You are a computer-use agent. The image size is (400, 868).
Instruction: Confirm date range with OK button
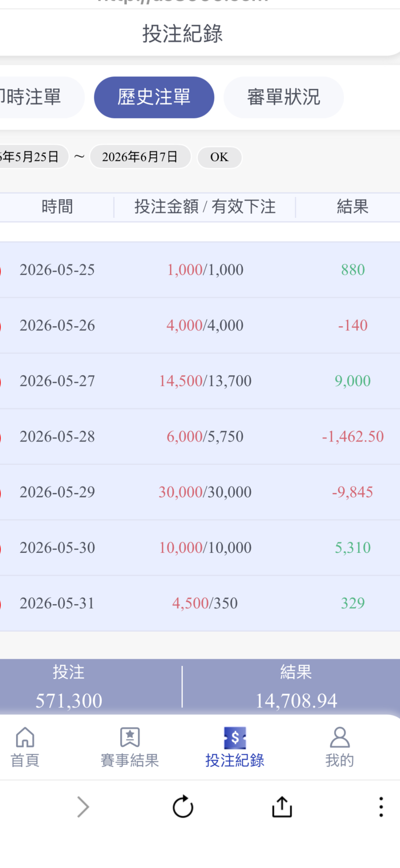pyautogui.click(x=219, y=157)
